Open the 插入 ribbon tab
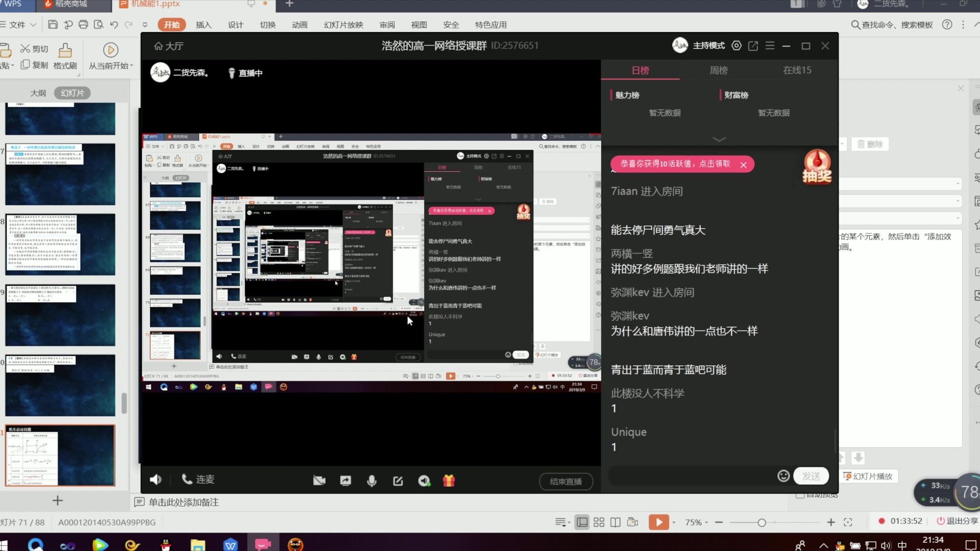 tap(203, 24)
